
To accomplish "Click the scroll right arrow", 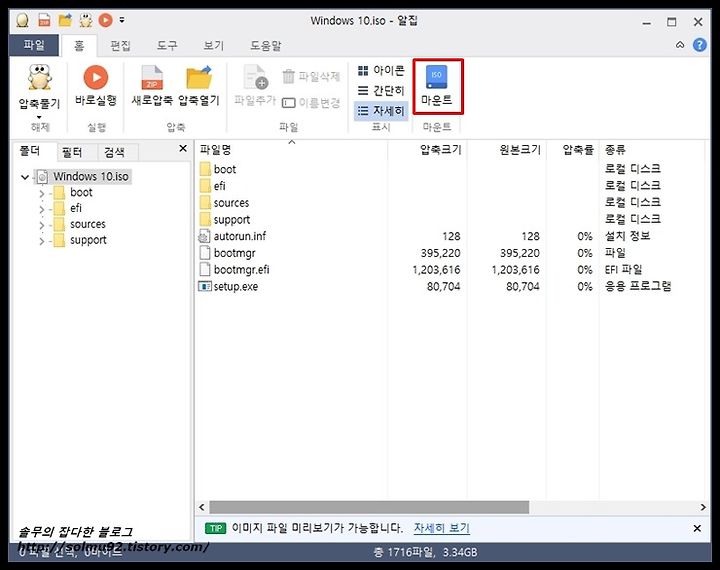I will click(703, 507).
